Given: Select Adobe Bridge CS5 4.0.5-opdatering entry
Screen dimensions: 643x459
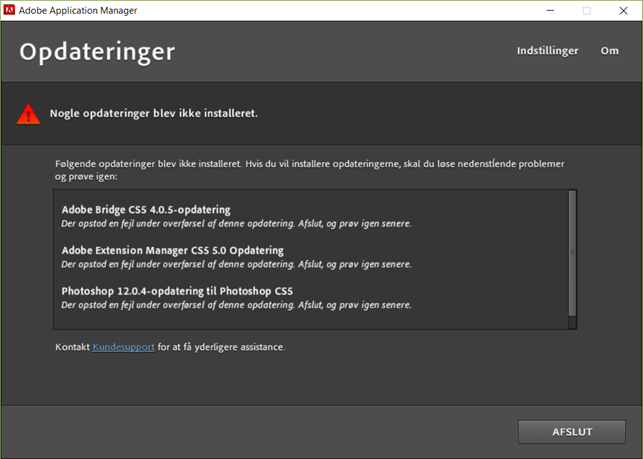Looking at the screenshot, I should click(x=146, y=210).
